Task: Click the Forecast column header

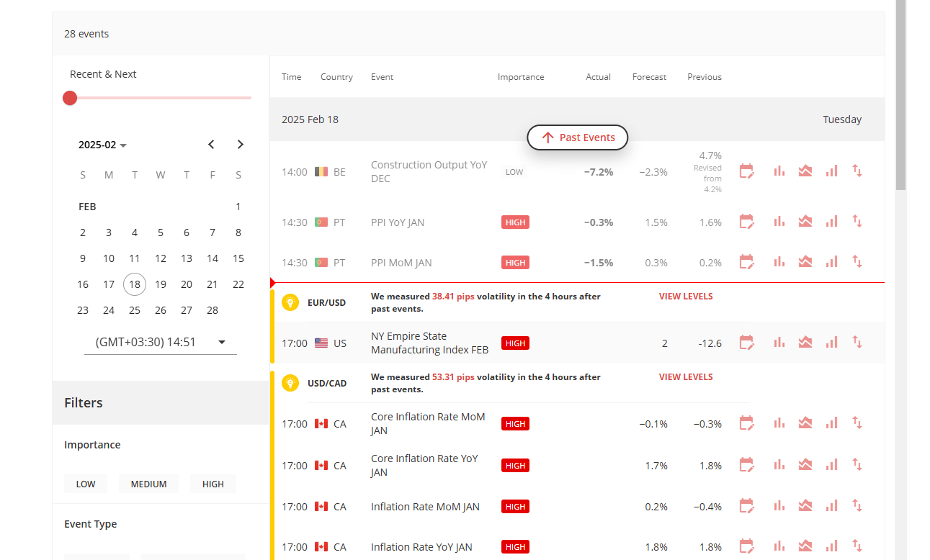Action: (x=649, y=77)
